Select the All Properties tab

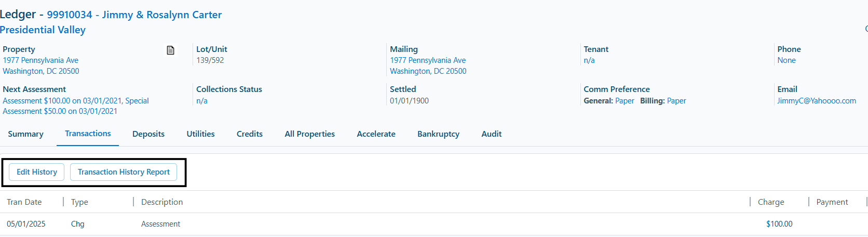[x=310, y=134]
